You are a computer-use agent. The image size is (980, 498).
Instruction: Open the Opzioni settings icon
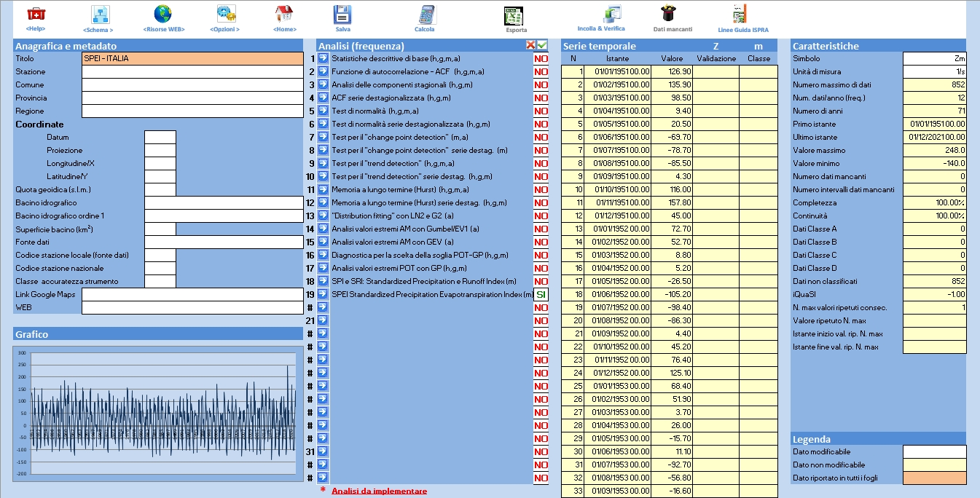pyautogui.click(x=225, y=15)
